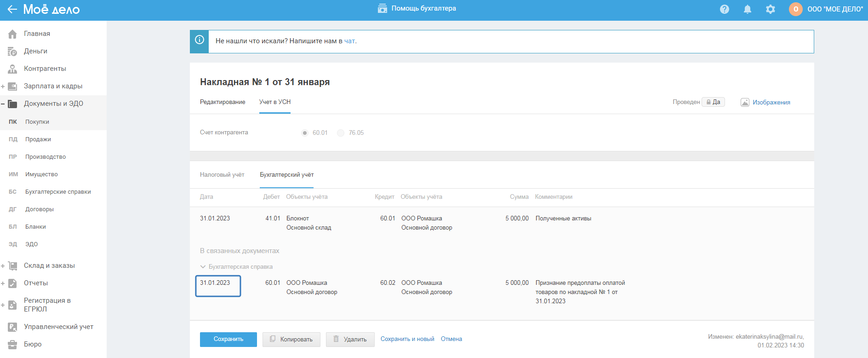Go to Главная in the sidebar
The width and height of the screenshot is (868, 358).
click(37, 34)
